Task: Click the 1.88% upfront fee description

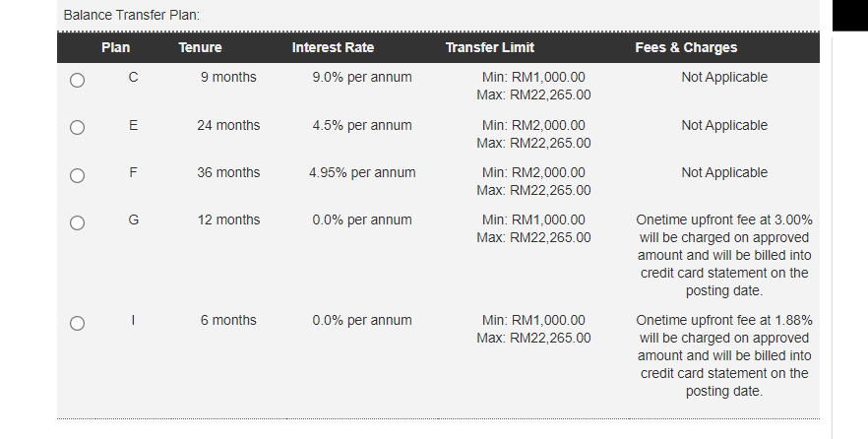Action: point(724,355)
